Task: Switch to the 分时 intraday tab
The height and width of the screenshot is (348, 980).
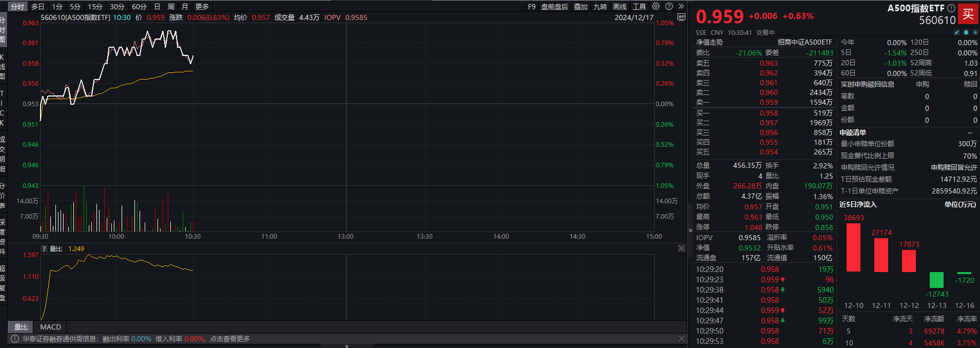Action: (17, 7)
